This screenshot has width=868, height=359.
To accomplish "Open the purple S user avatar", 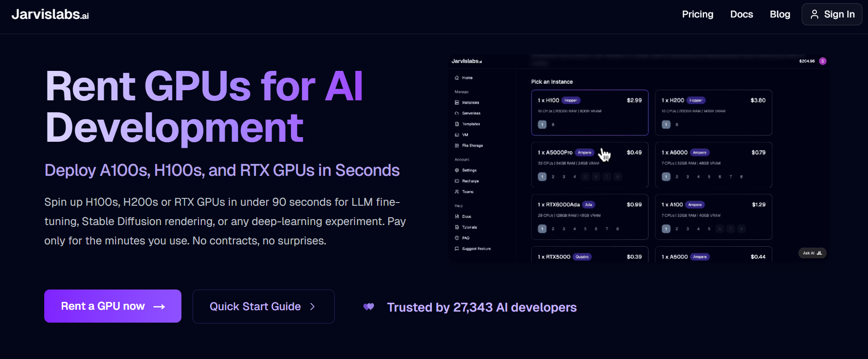I will [823, 61].
